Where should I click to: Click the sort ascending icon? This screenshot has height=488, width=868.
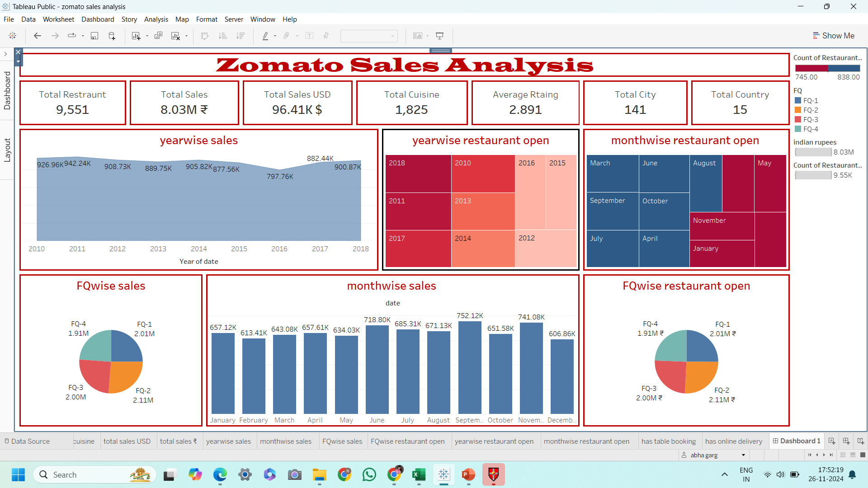point(222,36)
